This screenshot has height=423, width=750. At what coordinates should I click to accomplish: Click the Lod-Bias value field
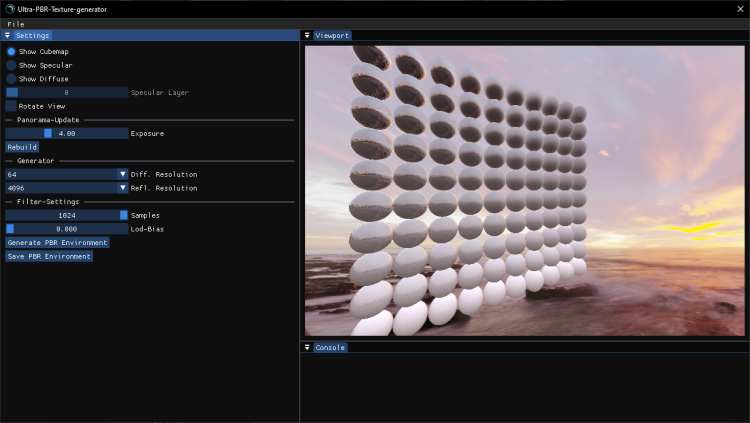(x=67, y=228)
